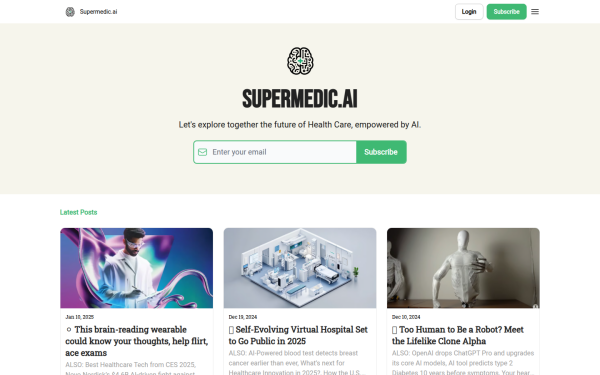The image size is (600, 375).
Task: Click the envelope icon in email field
Action: tap(202, 152)
